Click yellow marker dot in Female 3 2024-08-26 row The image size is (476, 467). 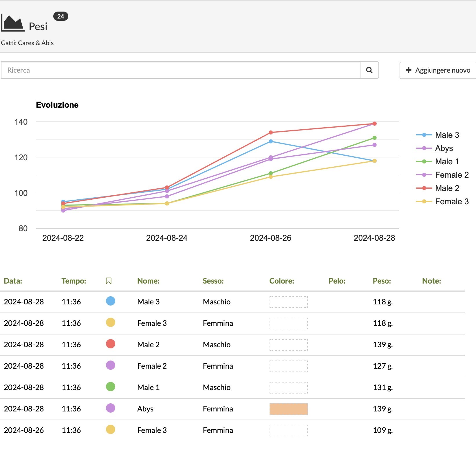[x=111, y=429]
